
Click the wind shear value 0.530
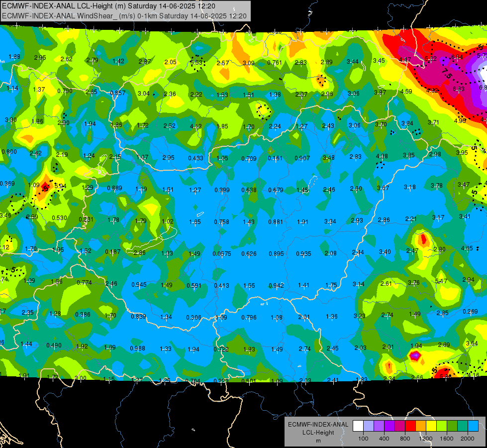tap(59, 218)
